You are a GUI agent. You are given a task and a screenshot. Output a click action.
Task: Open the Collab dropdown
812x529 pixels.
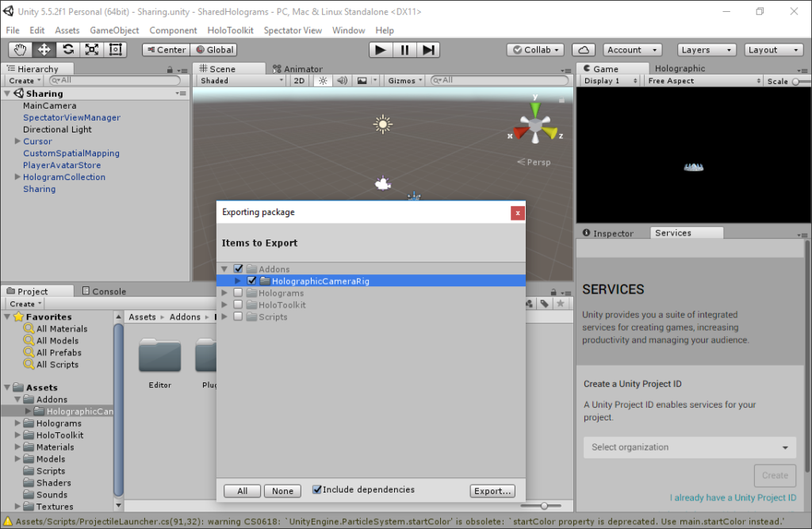(x=535, y=50)
